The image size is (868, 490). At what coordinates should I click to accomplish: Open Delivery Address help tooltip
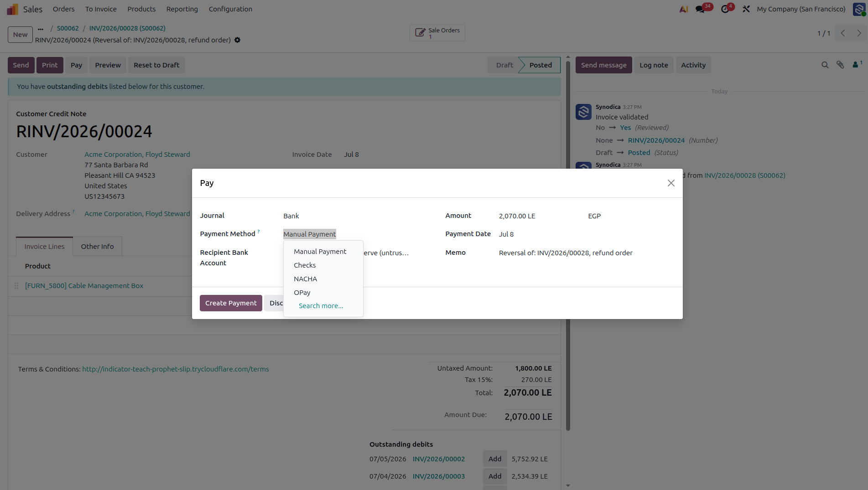point(73,211)
